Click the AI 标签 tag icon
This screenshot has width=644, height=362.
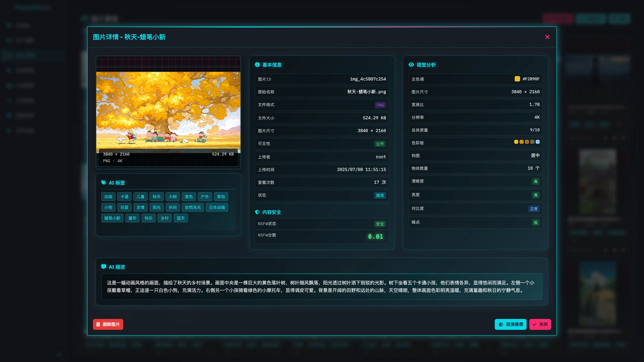coord(104,183)
